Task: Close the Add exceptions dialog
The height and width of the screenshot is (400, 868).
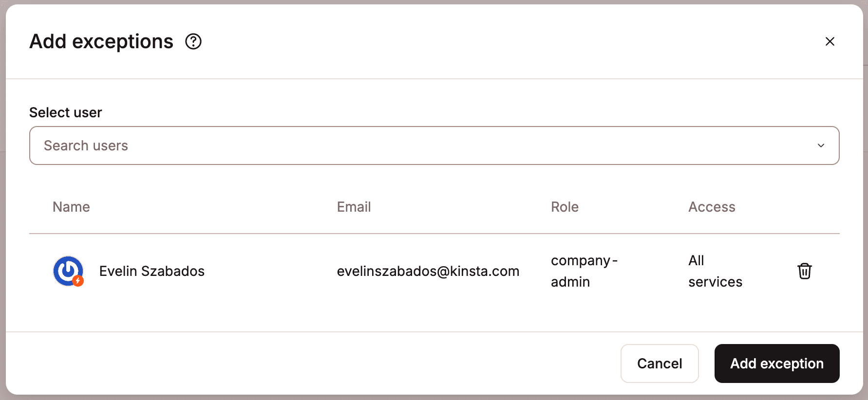Action: coord(830,42)
